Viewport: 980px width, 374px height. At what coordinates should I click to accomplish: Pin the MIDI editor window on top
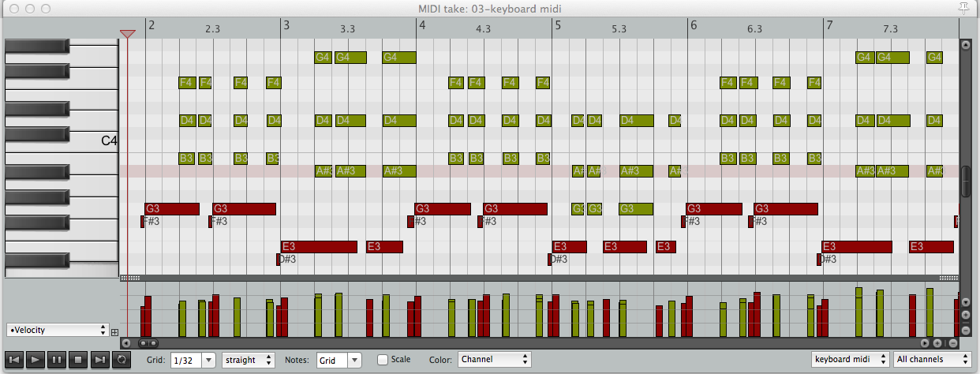964,7
